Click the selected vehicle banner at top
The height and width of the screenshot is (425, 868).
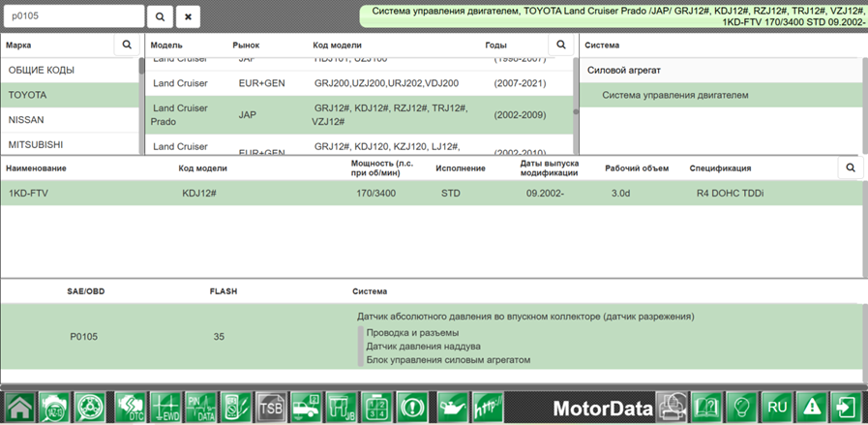pos(614,16)
